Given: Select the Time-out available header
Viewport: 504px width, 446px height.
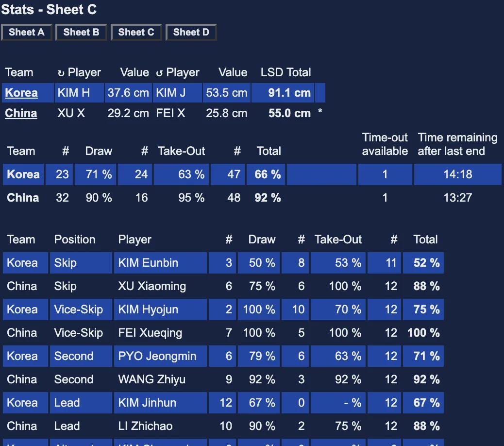Looking at the screenshot, I should 385,144.
